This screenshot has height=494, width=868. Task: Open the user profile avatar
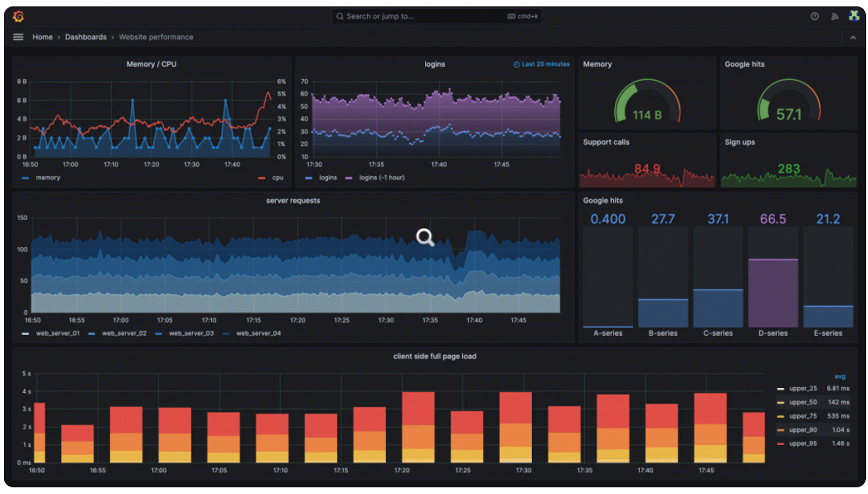(854, 15)
